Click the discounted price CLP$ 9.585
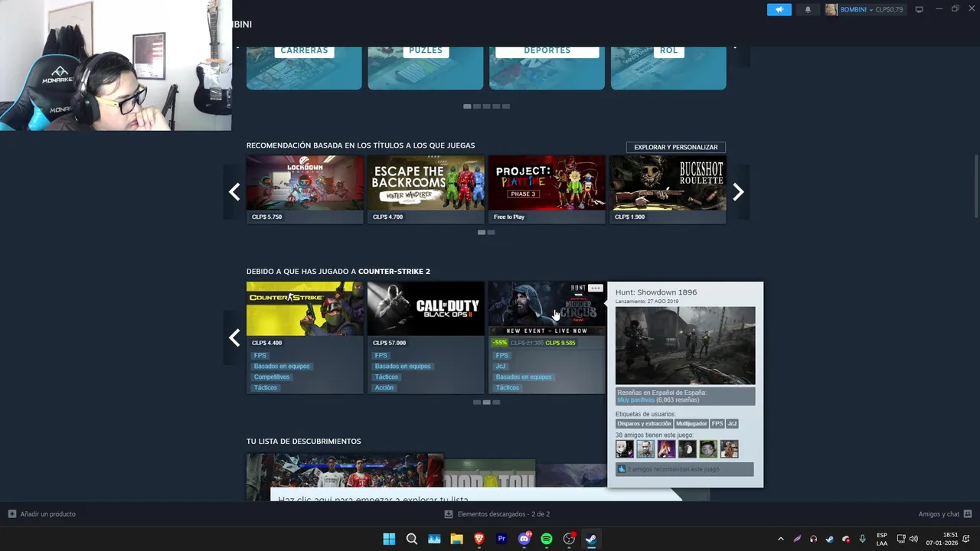 click(x=560, y=343)
